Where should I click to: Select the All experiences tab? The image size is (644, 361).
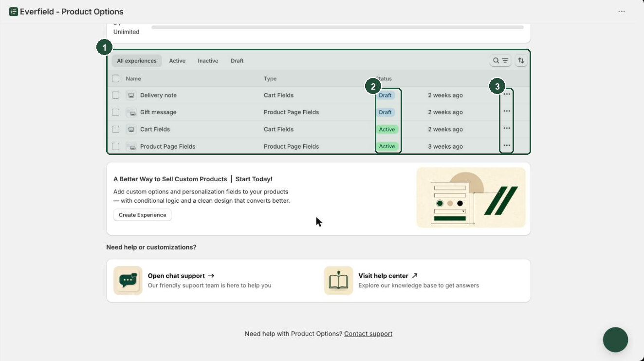coord(137,61)
